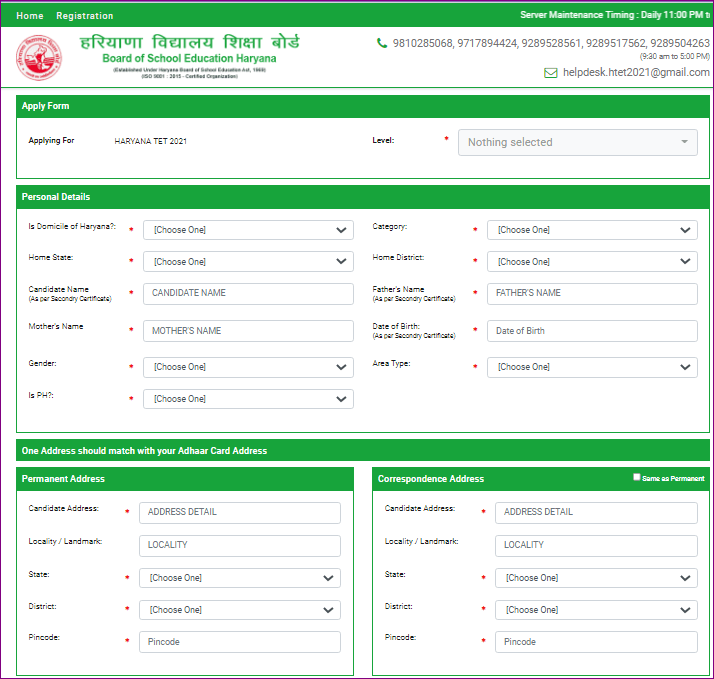
Task: Click the helpdesk.htet2021@gmail.com email link
Action: [x=636, y=73]
